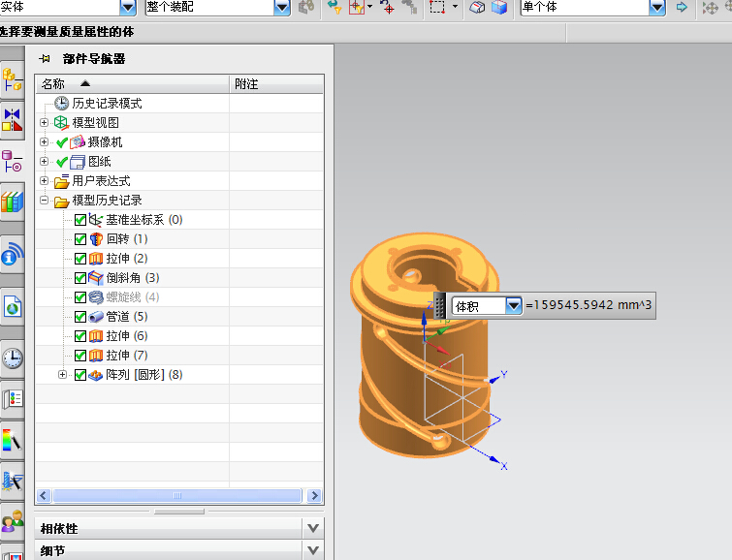Toggle the 管道 (5) feature checkbox
732x560 pixels.
tap(80, 317)
